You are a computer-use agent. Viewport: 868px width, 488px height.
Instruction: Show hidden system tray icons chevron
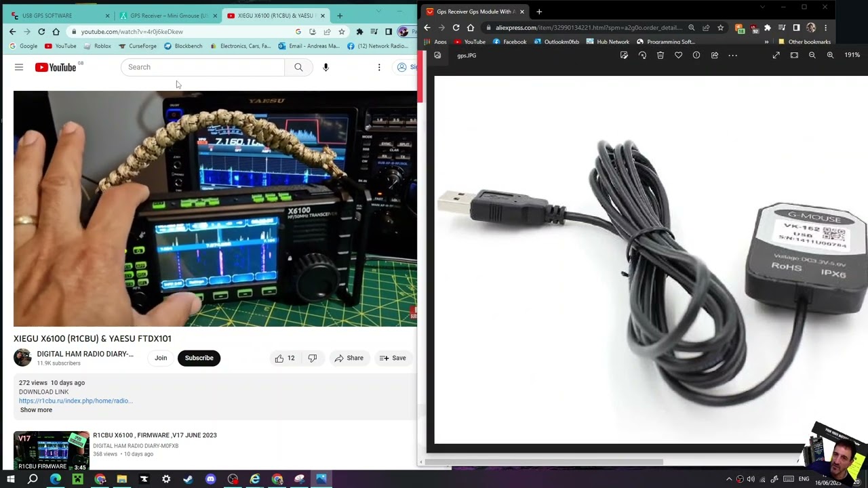click(729, 479)
